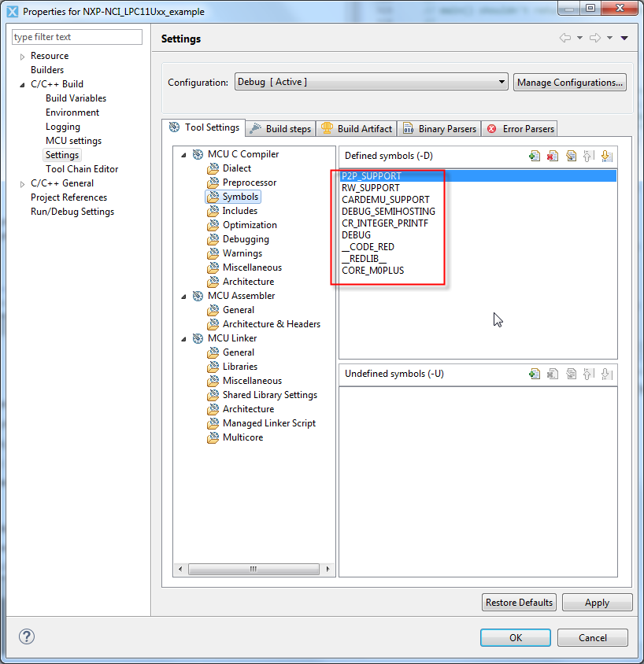Select Dialect under MCU C Compiler
The width and height of the screenshot is (644, 664).
click(237, 168)
